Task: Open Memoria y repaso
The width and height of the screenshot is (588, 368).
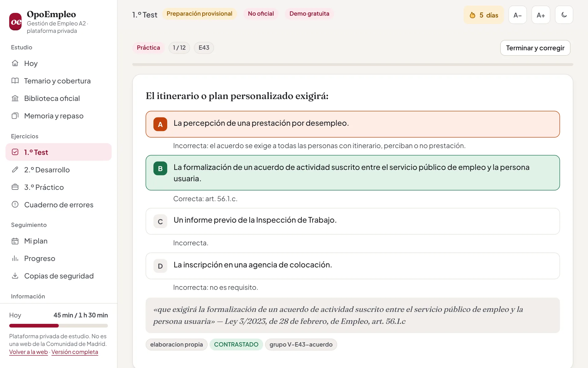Action: 58,116
